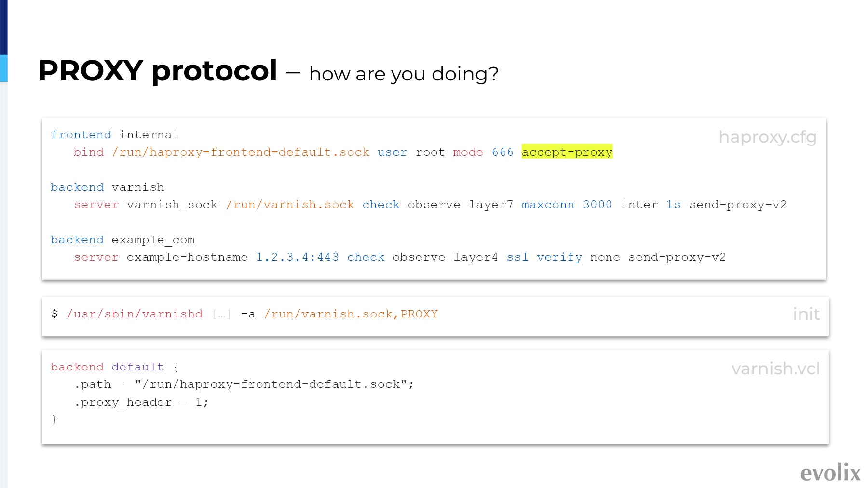This screenshot has height=488, width=868.
Task: Click the address '1.2.3.4:443'
Action: pos(298,257)
